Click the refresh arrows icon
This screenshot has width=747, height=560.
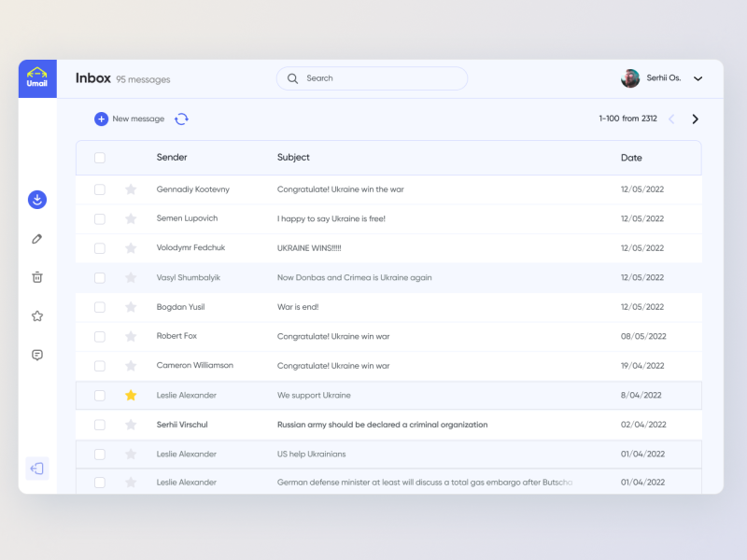(x=181, y=119)
